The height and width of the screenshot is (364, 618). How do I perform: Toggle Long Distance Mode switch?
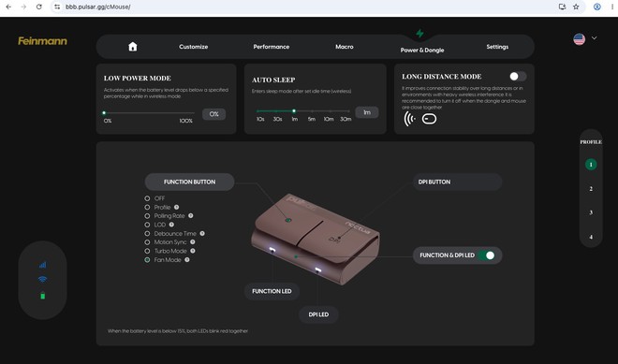coord(518,76)
